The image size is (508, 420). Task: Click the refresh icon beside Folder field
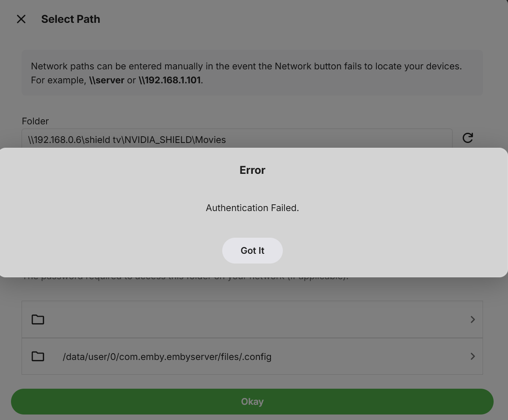tap(467, 138)
